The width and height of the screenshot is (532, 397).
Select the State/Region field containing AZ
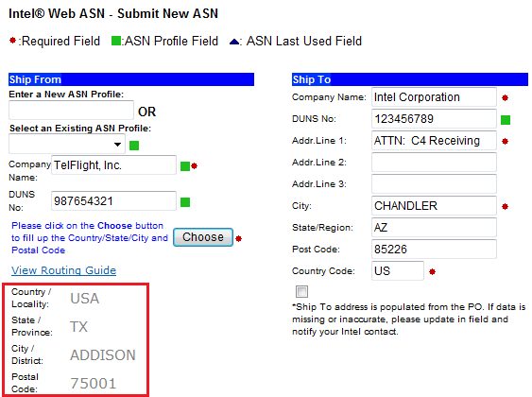[434, 228]
